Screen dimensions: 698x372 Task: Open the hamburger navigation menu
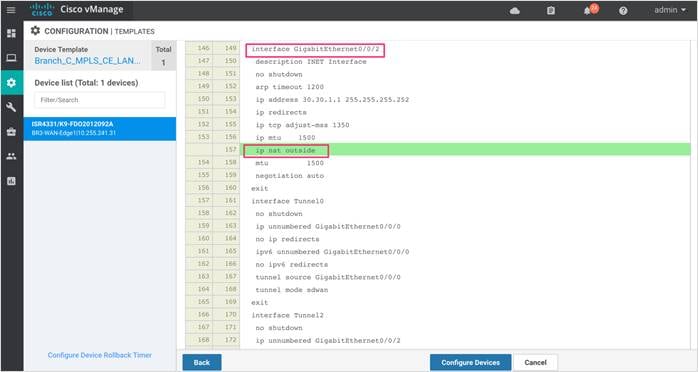[11, 10]
